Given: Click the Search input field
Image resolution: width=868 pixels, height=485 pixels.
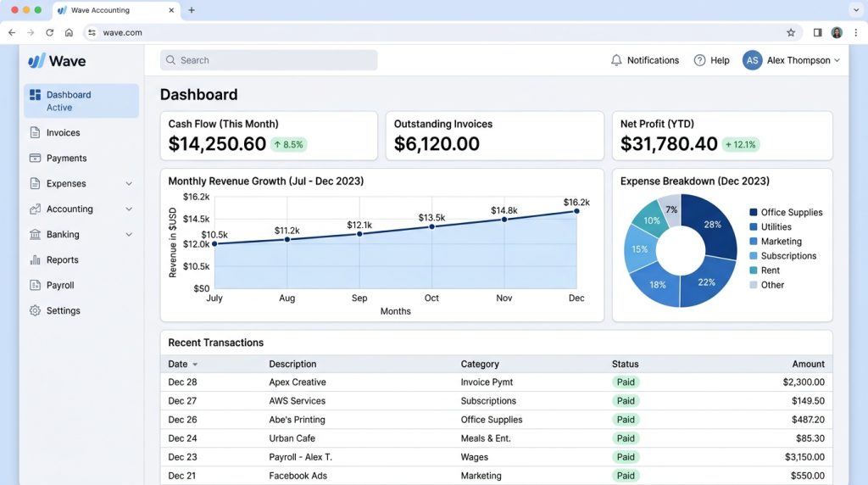Looking at the screenshot, I should pos(269,60).
